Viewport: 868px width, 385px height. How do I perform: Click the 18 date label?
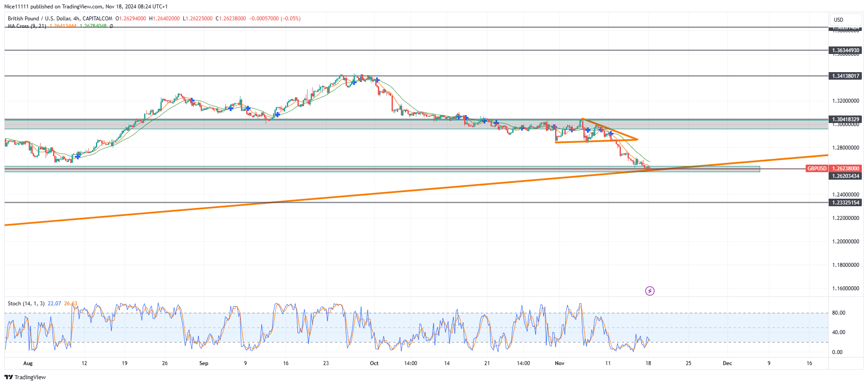(648, 363)
